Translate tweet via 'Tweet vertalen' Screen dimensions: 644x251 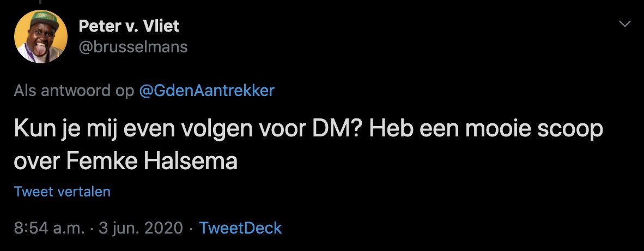62,192
